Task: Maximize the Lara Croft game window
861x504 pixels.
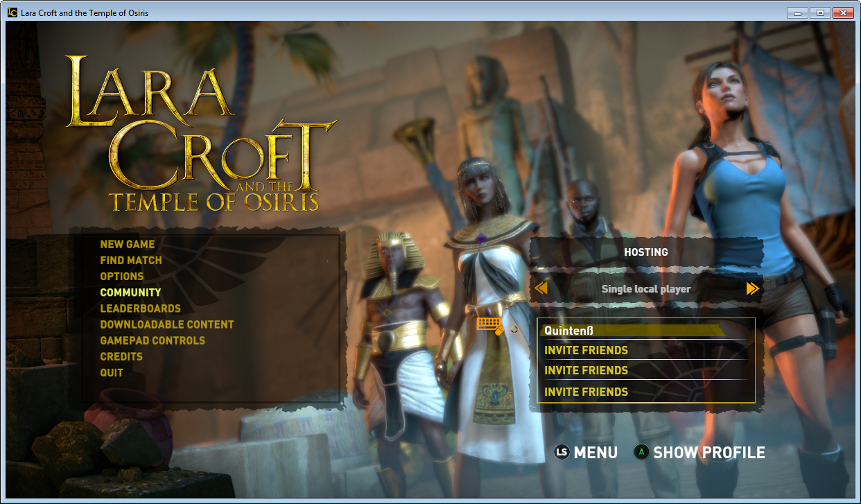Action: point(820,12)
